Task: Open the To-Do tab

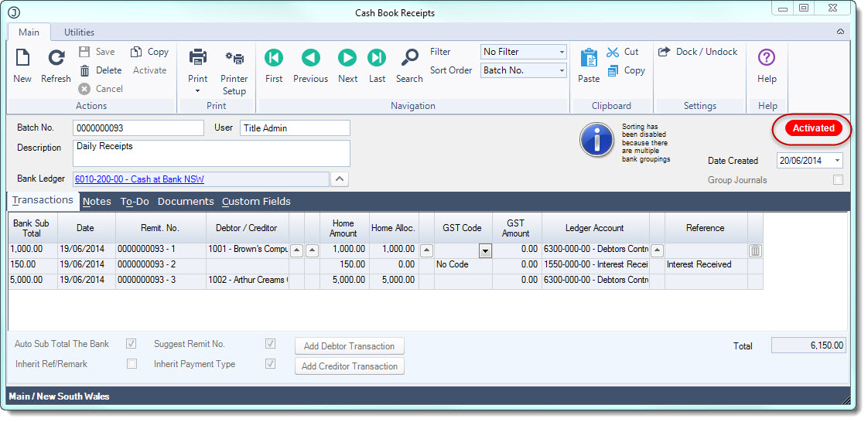Action: pos(135,201)
